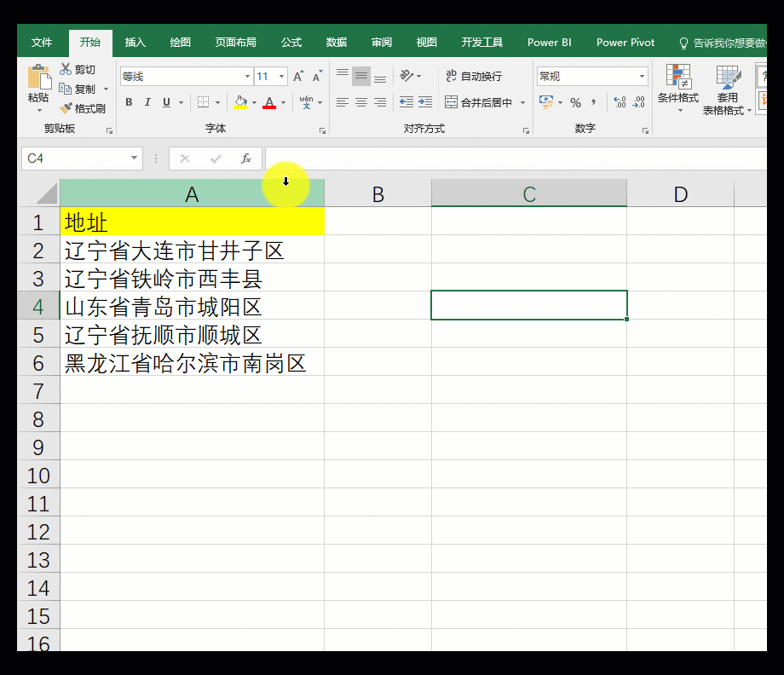Image resolution: width=784 pixels, height=675 pixels.
Task: Switch to the Power Pivot tab
Action: tap(625, 42)
